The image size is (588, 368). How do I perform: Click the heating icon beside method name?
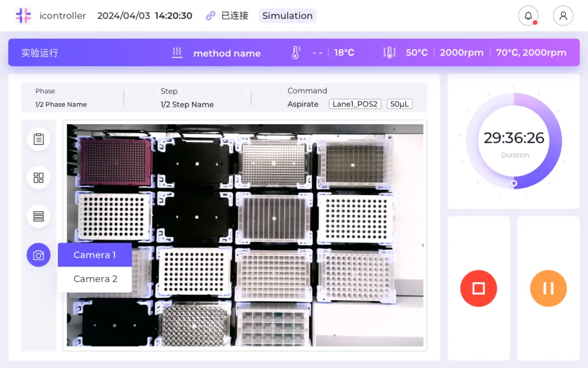coord(177,53)
